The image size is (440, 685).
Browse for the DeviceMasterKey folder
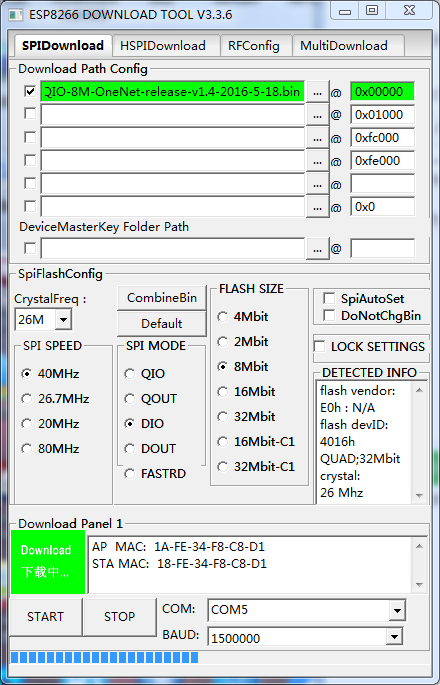[x=318, y=249]
